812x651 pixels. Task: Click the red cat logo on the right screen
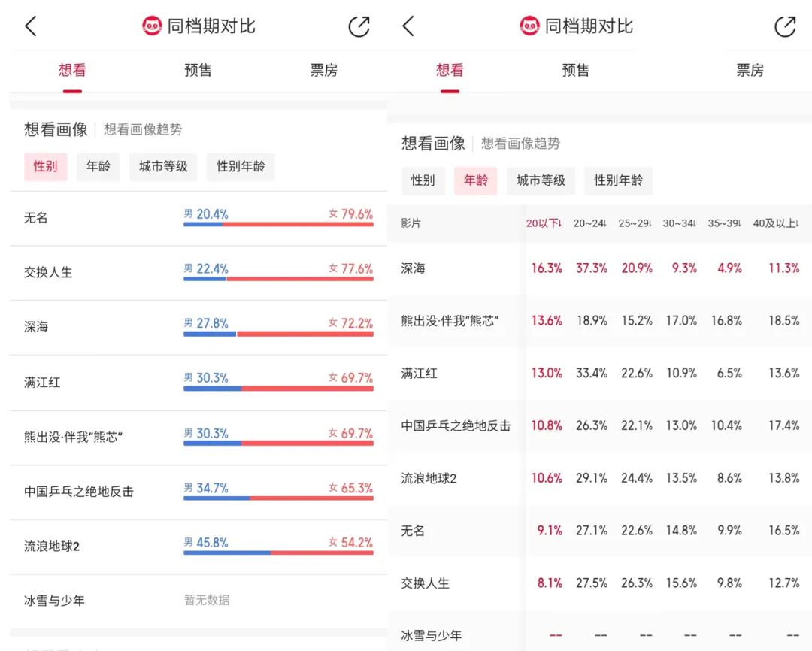point(529,26)
